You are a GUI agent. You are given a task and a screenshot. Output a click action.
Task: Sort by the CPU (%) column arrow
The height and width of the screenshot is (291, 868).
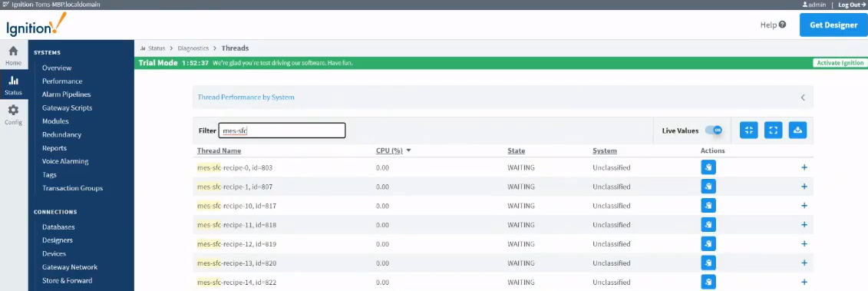pyautogui.click(x=408, y=150)
